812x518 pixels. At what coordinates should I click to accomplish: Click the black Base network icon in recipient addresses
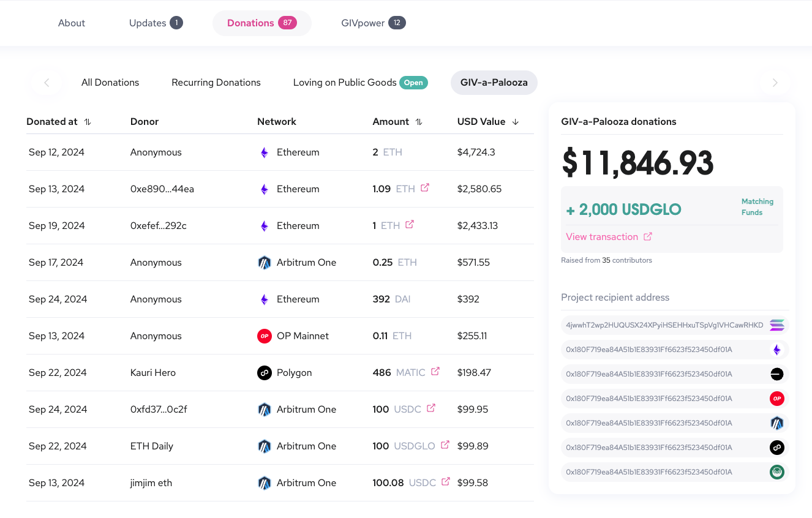point(777,374)
